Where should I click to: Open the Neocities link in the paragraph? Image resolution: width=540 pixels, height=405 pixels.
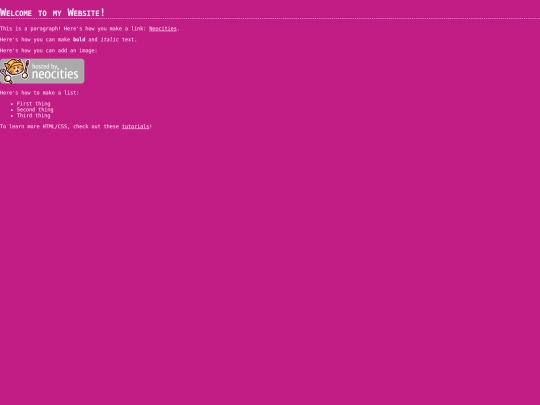coord(163,29)
